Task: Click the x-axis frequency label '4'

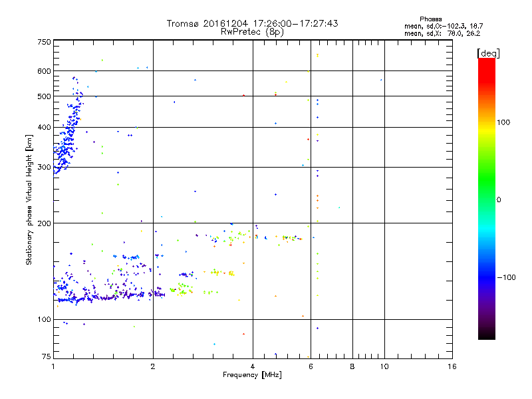Action: pos(253,366)
